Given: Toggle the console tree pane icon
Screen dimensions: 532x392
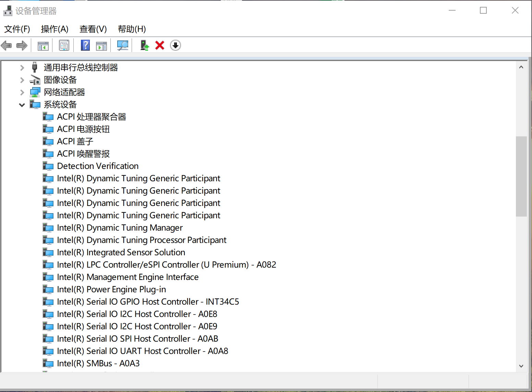Looking at the screenshot, I should coord(43,45).
